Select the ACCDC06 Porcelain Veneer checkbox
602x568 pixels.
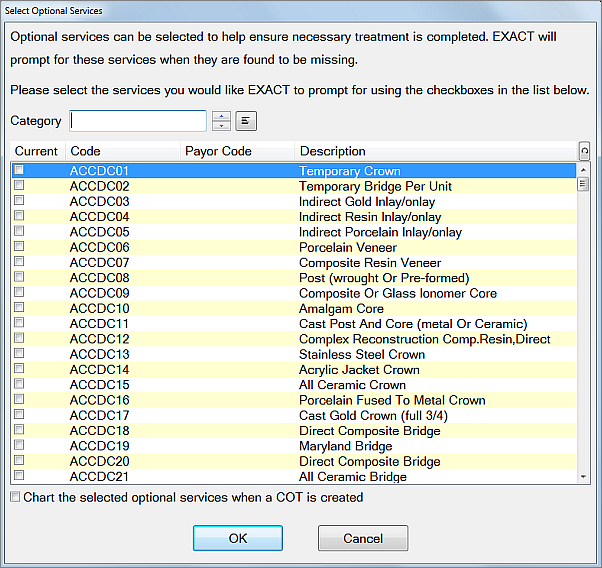(x=19, y=246)
